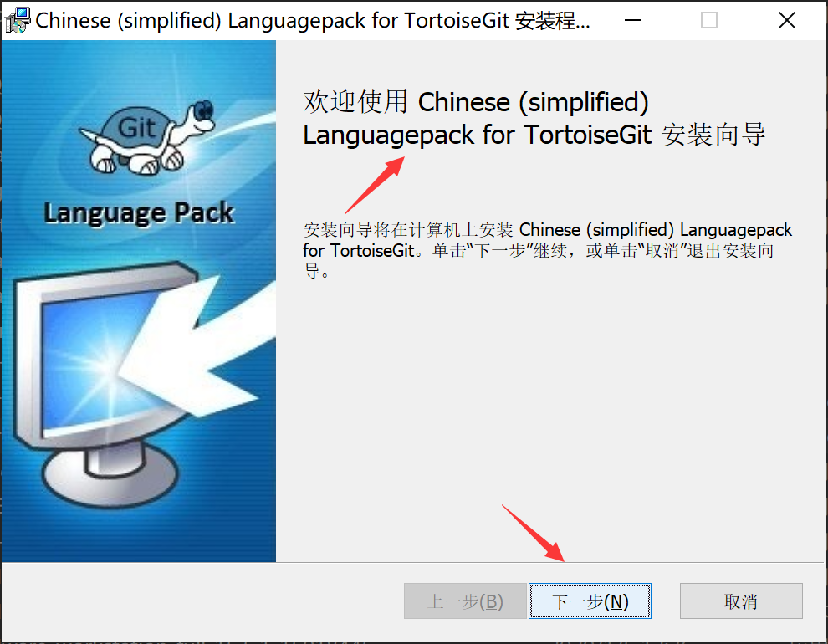
Task: Minimize the installer window
Action: (632, 21)
